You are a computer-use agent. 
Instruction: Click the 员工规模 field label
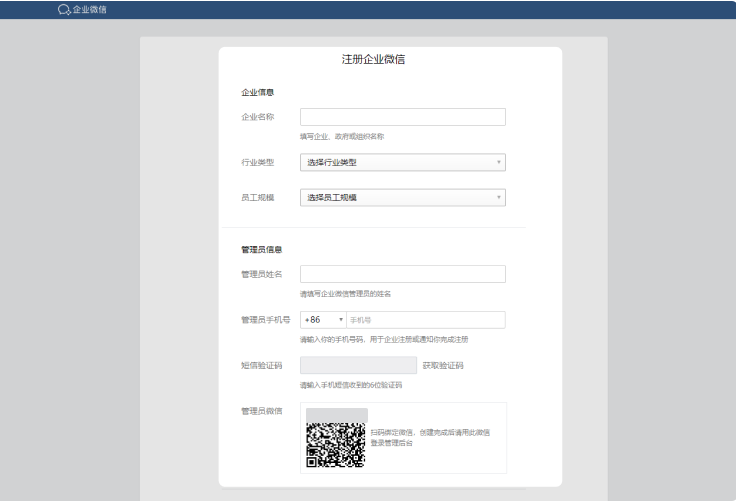point(257,197)
